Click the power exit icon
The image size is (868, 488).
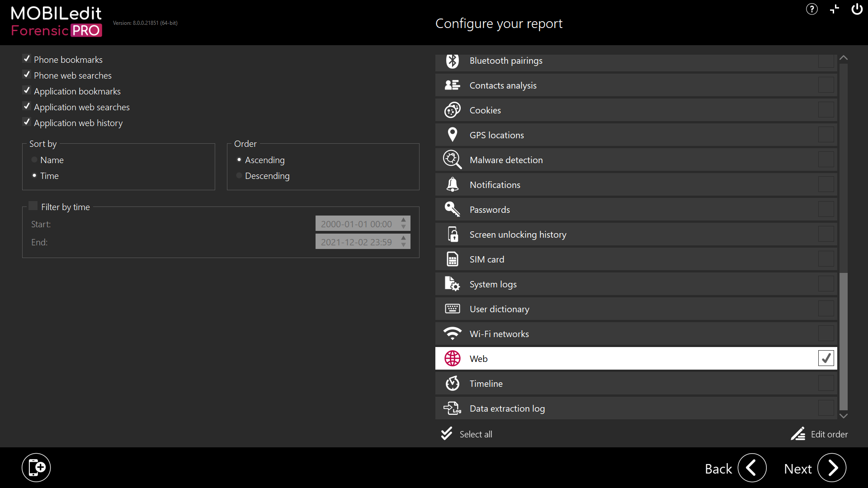(x=857, y=9)
